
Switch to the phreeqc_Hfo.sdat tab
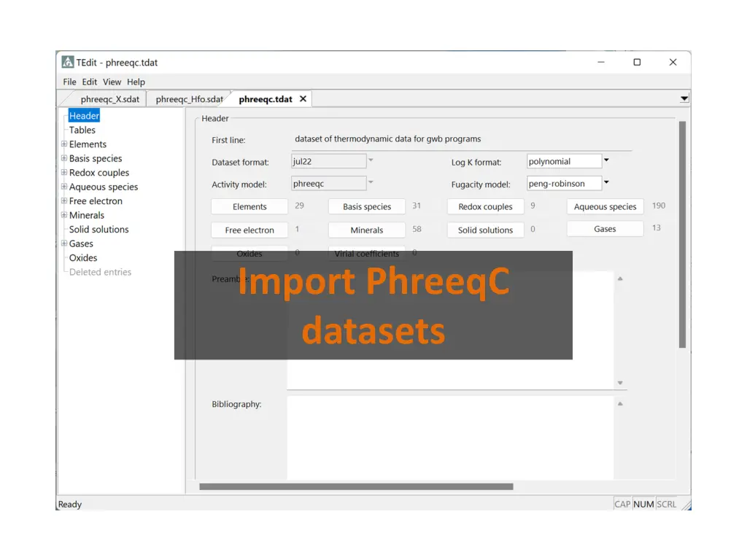point(190,99)
